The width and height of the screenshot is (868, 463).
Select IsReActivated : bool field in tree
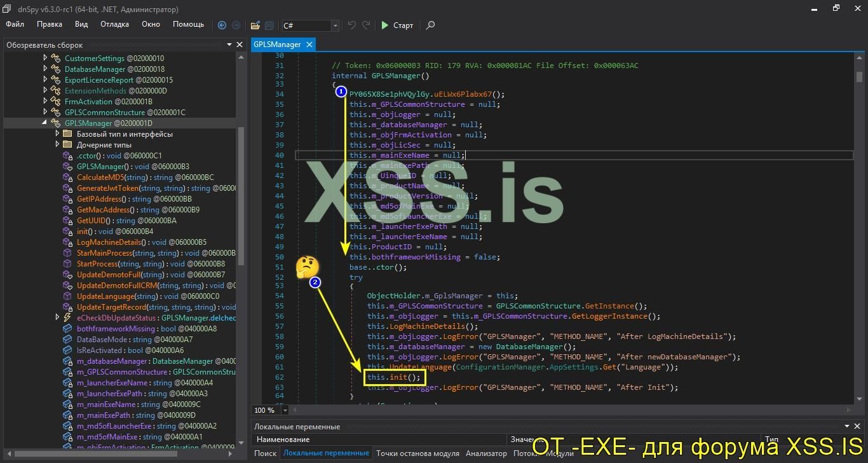130,350
